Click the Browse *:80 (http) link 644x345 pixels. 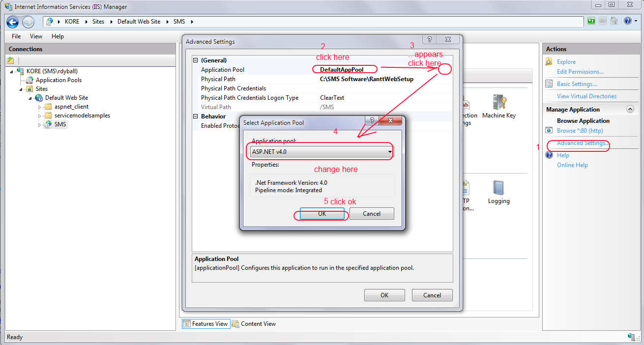point(580,131)
